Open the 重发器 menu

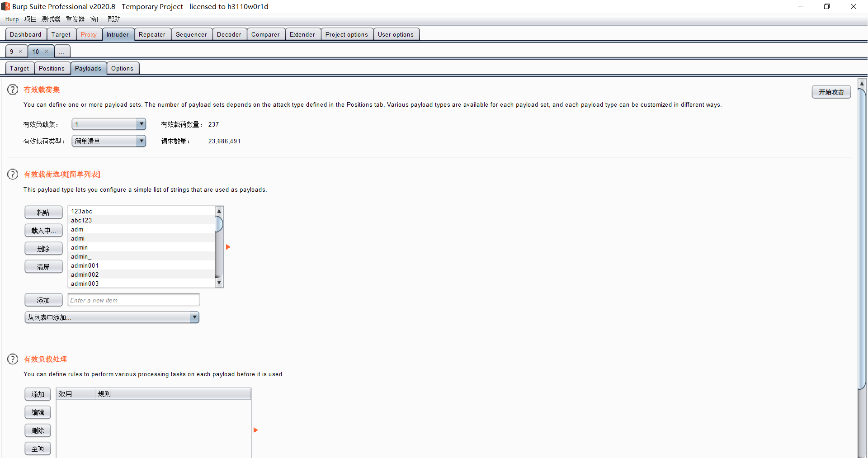[x=75, y=19]
